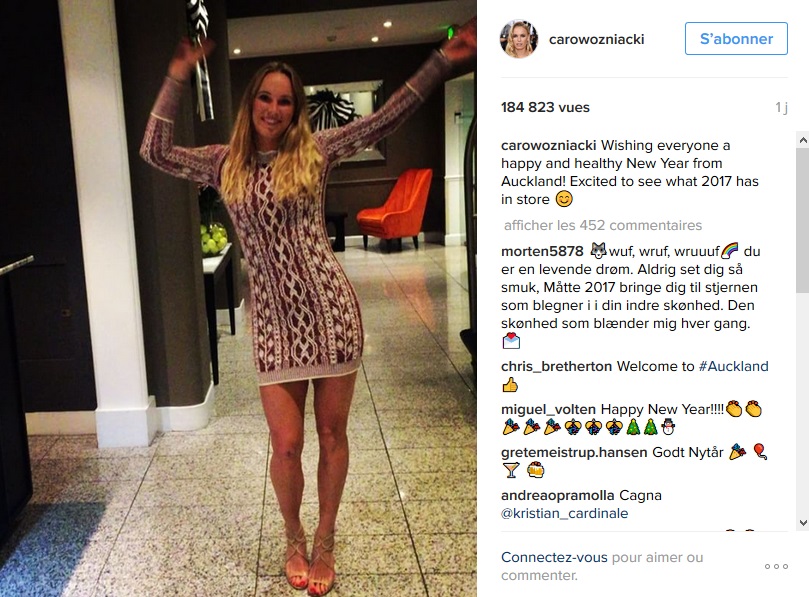Open the carowozniacki username in the header

click(x=596, y=39)
